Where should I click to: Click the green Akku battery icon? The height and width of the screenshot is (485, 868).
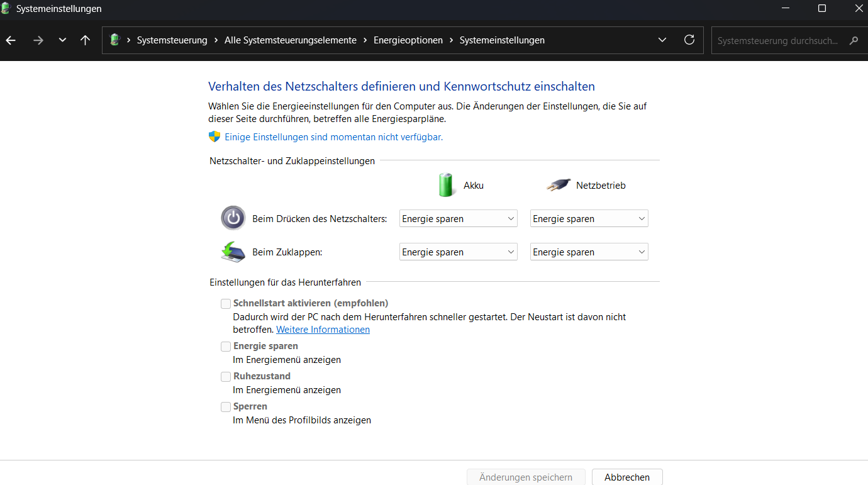[447, 185]
